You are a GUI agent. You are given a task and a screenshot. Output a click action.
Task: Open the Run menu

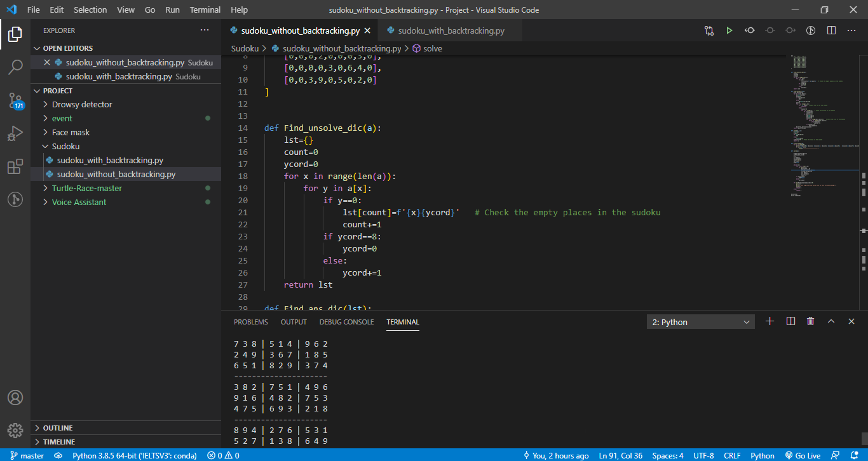coord(172,10)
